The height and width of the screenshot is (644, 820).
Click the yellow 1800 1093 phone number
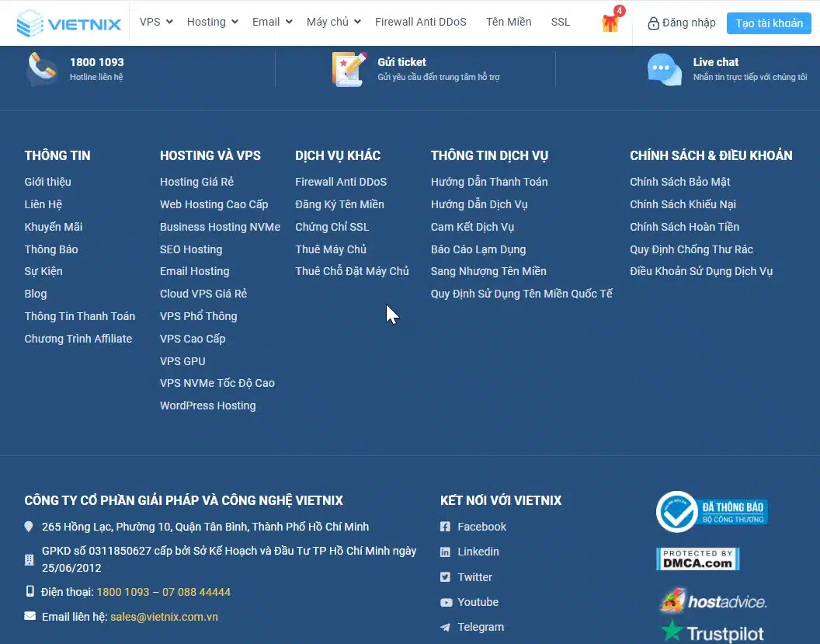point(123,592)
